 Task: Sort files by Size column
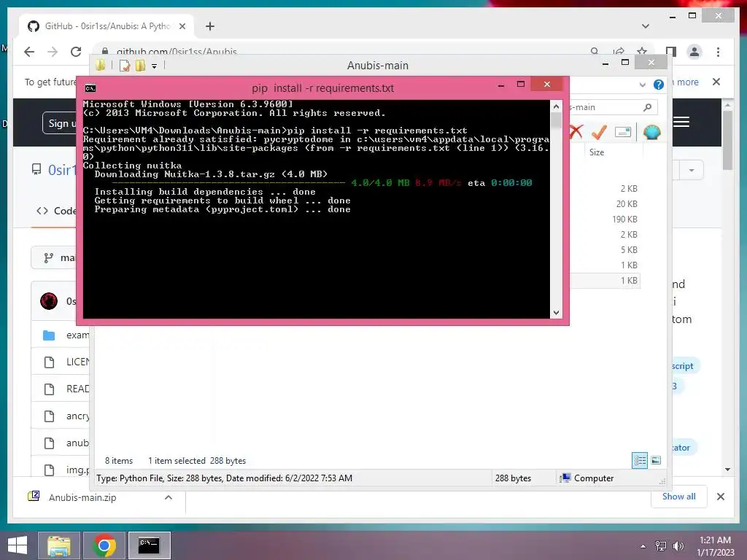click(597, 152)
